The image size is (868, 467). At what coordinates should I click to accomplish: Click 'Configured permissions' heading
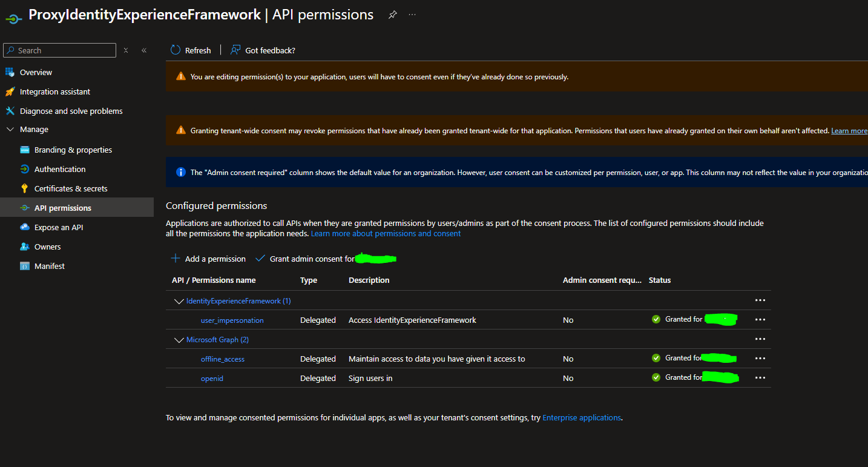(216, 206)
